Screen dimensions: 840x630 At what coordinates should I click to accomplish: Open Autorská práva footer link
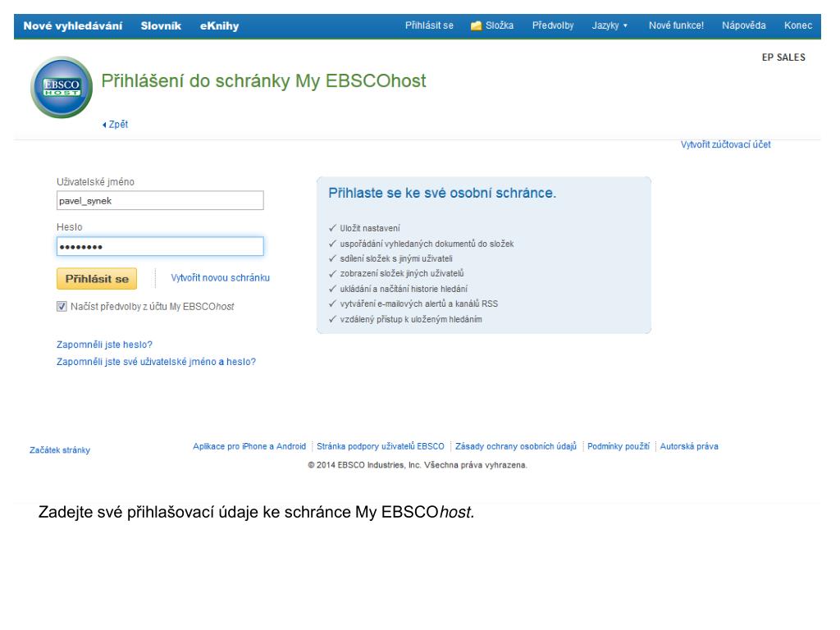[x=689, y=446]
